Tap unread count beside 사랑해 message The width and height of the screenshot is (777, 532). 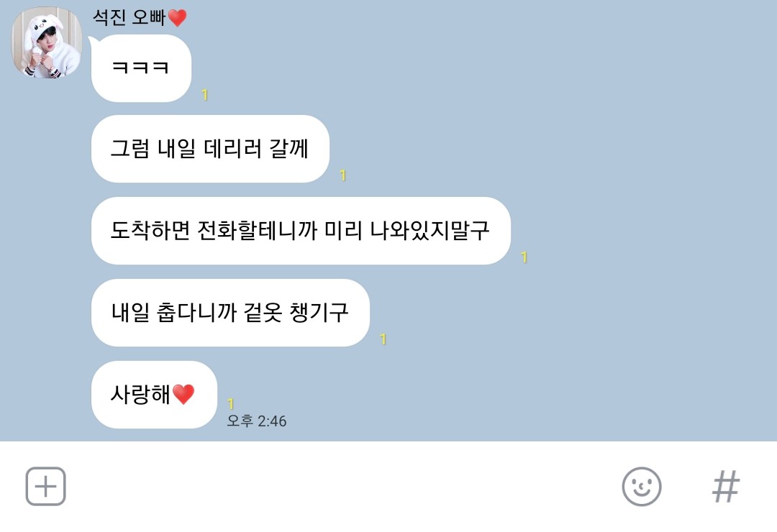click(230, 404)
